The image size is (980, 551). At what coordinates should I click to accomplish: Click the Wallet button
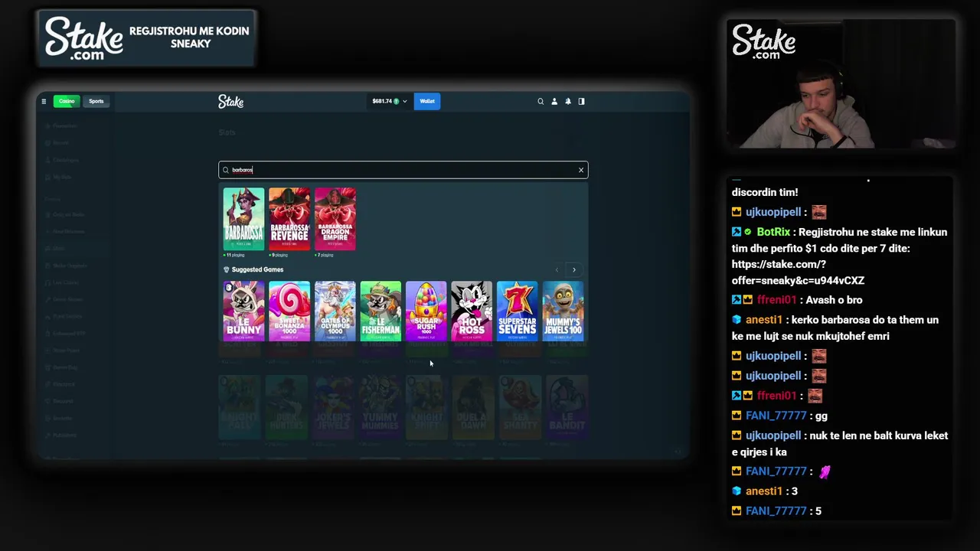pos(427,101)
